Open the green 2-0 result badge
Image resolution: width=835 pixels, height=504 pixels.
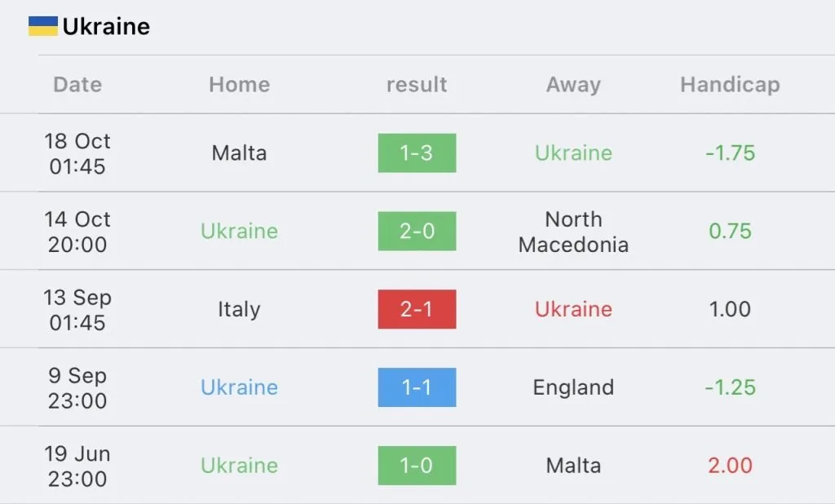[x=417, y=231]
